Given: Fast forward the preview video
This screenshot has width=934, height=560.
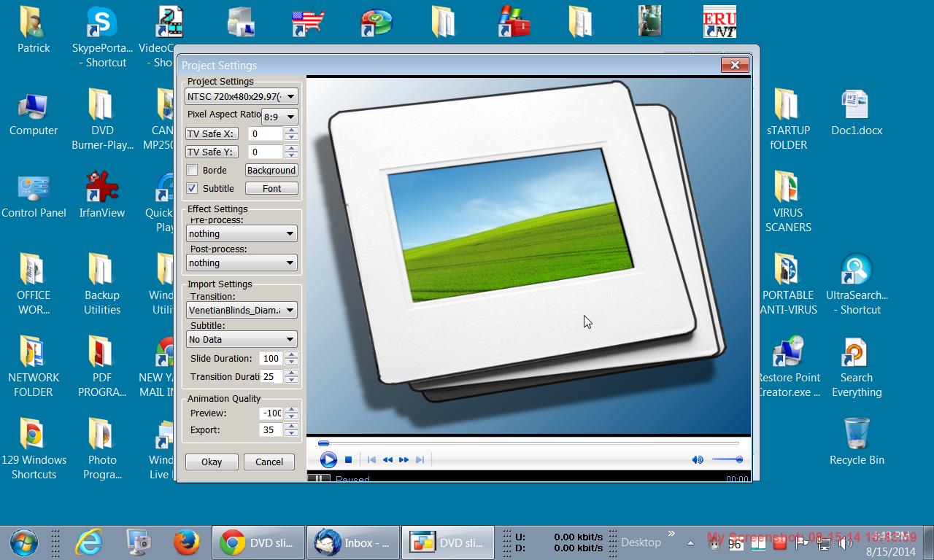Looking at the screenshot, I should [404, 459].
